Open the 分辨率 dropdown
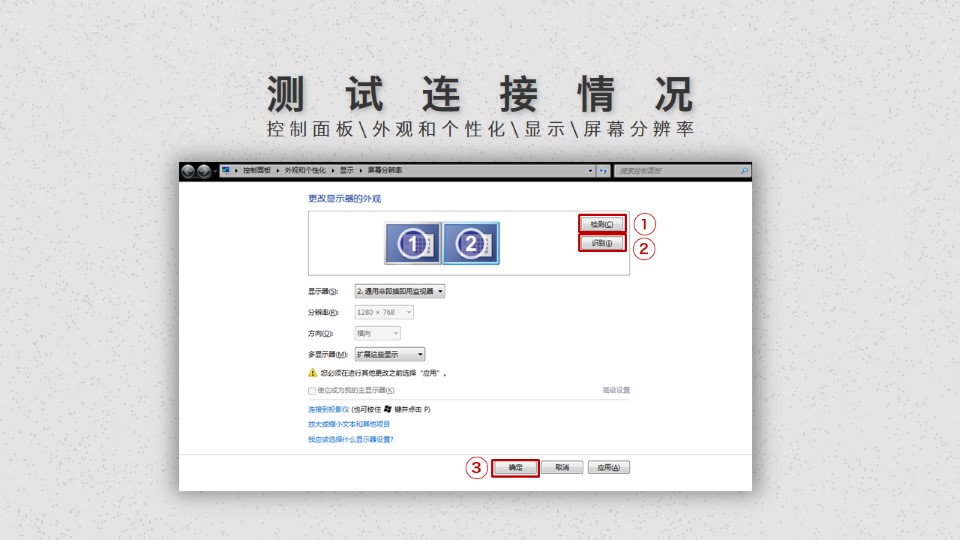 [384, 312]
